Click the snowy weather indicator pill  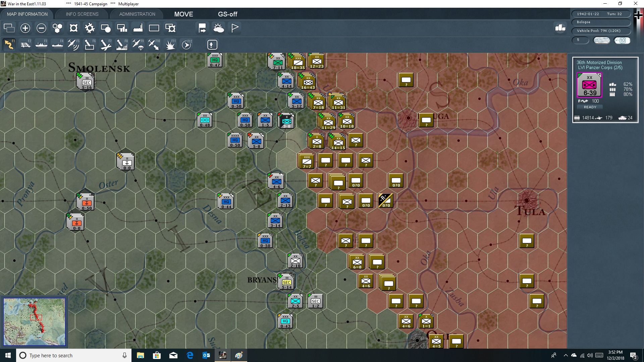601,40
